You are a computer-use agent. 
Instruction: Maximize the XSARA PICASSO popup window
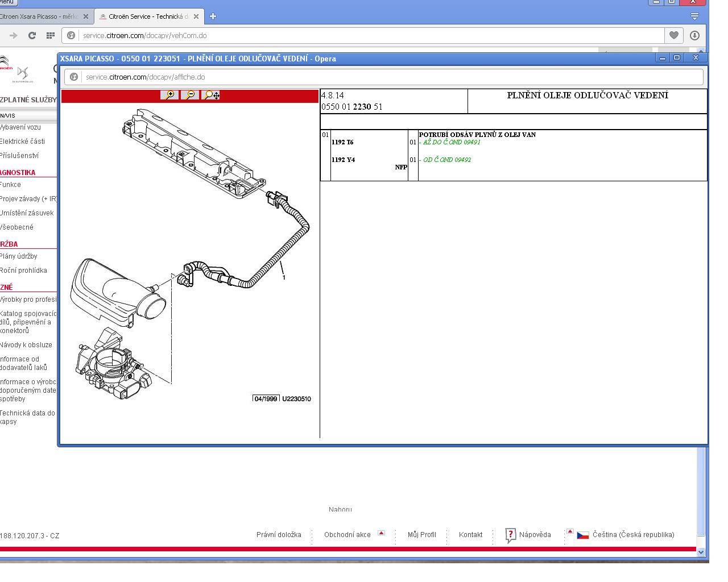click(x=677, y=57)
